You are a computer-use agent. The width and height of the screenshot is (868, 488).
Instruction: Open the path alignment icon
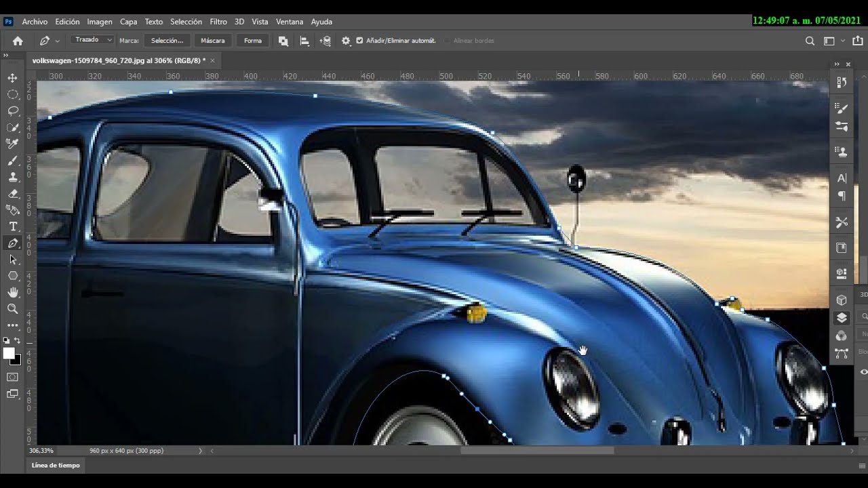[304, 41]
